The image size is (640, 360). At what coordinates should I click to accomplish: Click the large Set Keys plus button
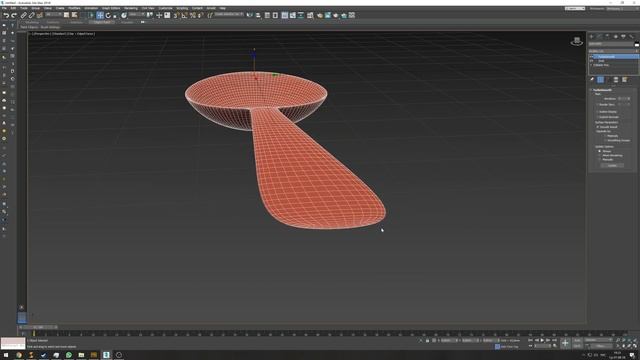pyautogui.click(x=565, y=343)
